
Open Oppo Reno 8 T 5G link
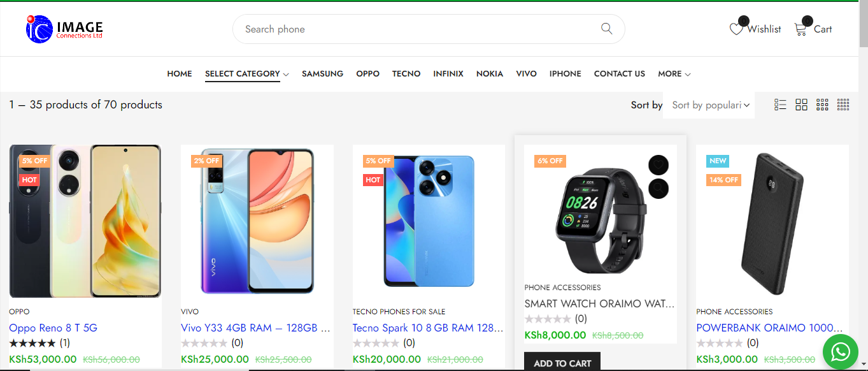53,328
